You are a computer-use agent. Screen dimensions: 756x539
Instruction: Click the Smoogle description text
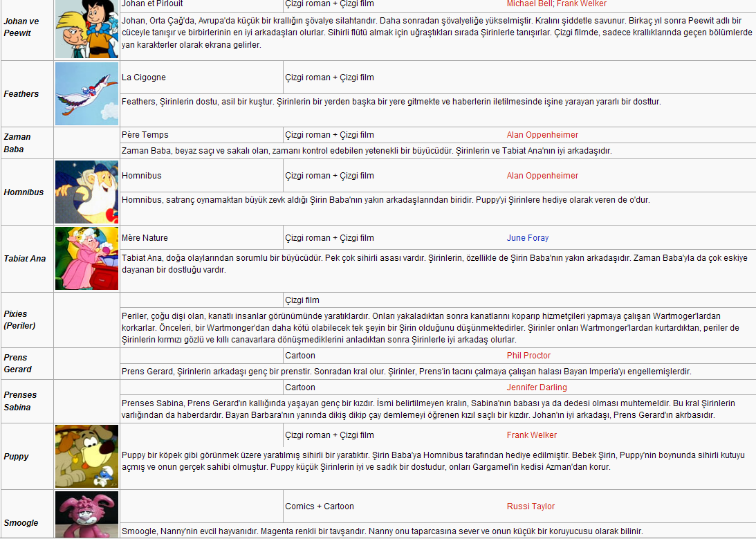[x=382, y=531]
